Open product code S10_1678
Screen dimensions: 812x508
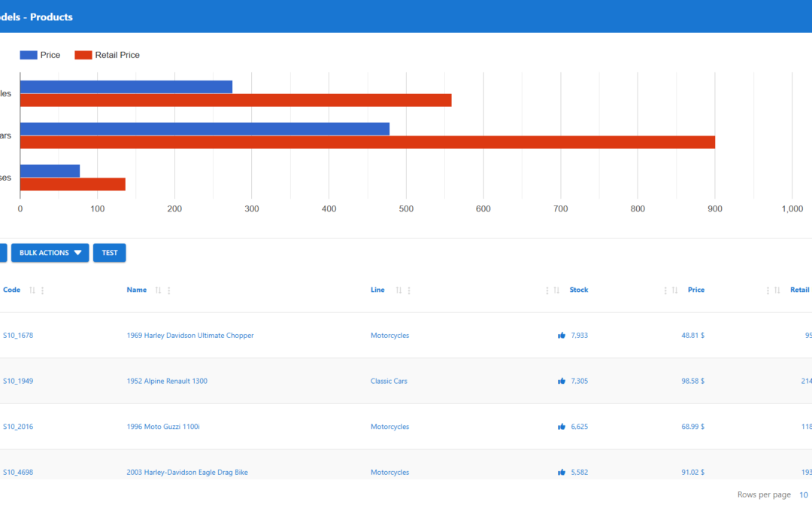[18, 336]
